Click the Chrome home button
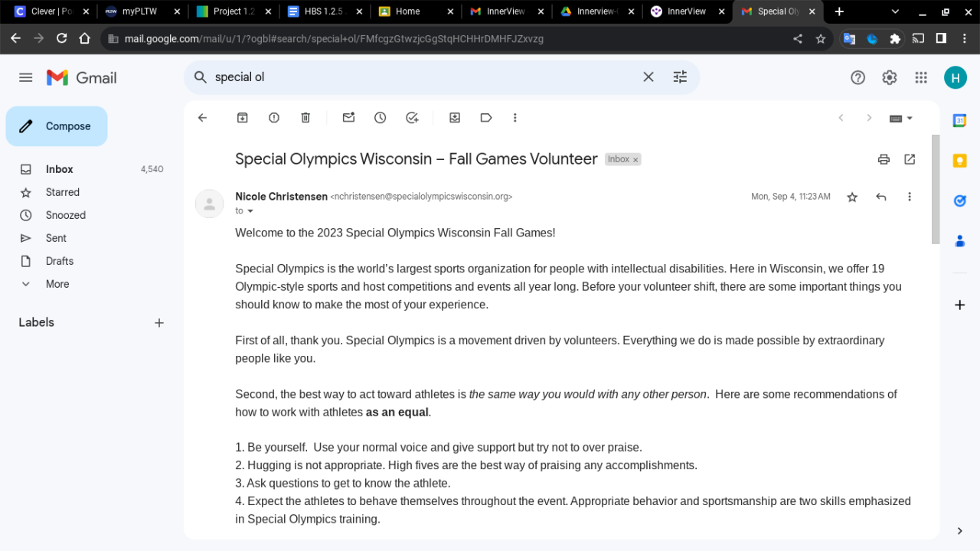Screen dimensions: 980x551 pyautogui.click(x=85, y=38)
